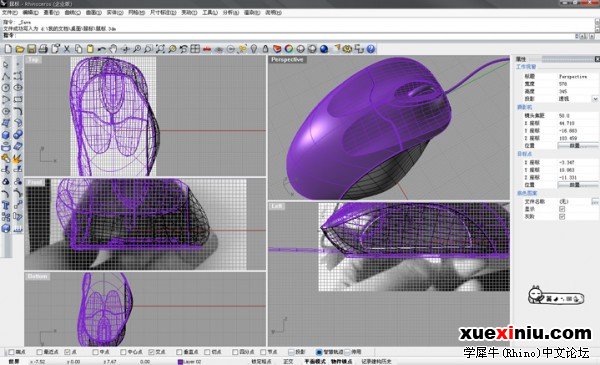Click the blue Help question mark icon
This screenshot has height=365, width=600.
point(370,49)
